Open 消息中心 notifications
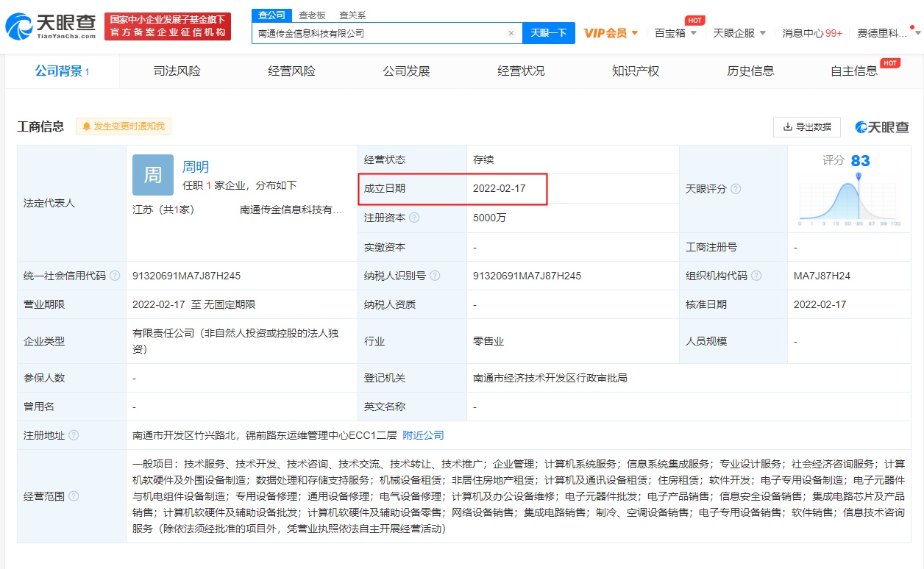 [812, 33]
